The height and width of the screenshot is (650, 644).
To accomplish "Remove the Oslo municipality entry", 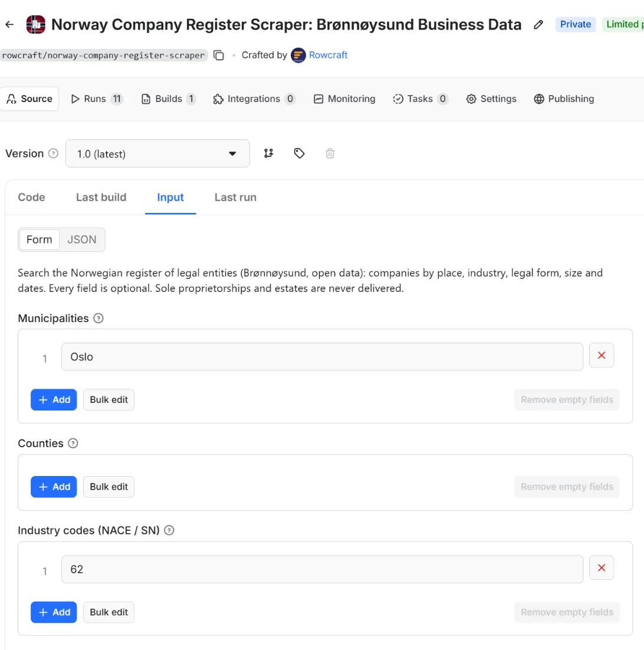I will point(602,355).
